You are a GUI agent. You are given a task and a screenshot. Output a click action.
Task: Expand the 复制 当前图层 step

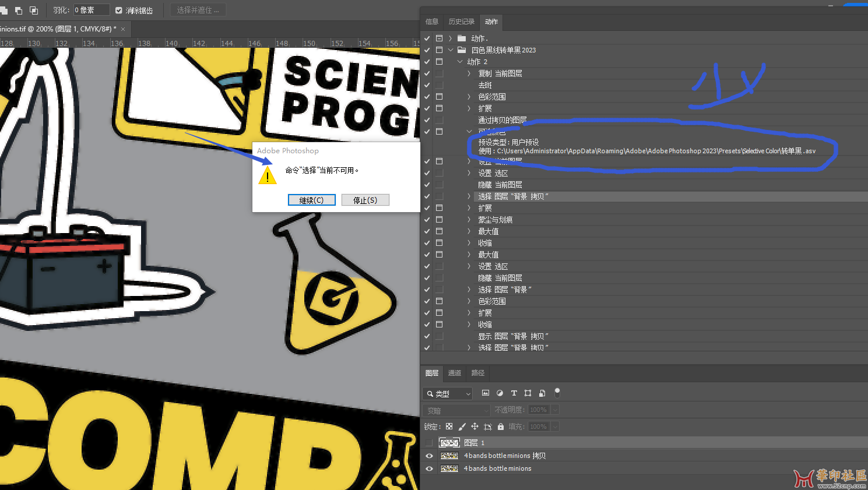[x=469, y=73]
